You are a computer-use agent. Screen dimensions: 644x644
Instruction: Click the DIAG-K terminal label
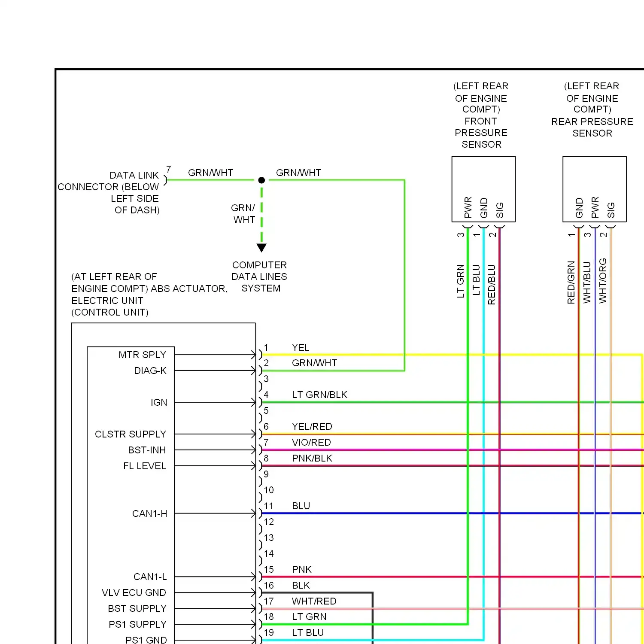click(150, 371)
